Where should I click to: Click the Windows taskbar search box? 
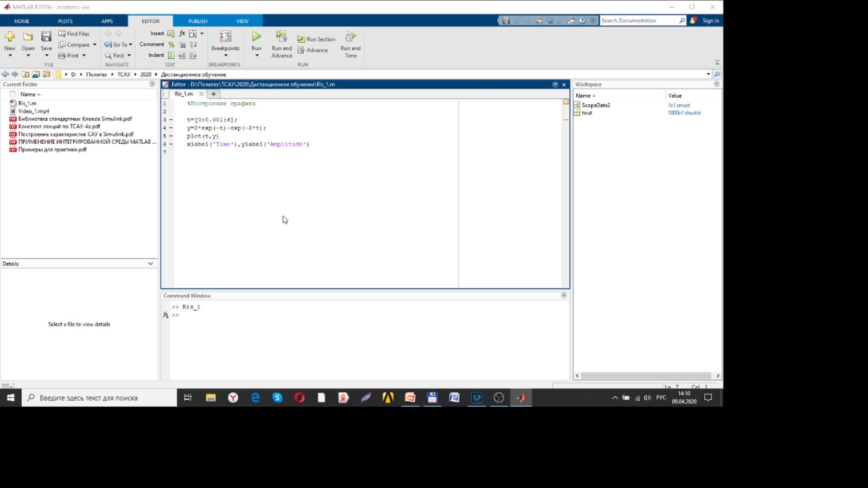coord(99,398)
